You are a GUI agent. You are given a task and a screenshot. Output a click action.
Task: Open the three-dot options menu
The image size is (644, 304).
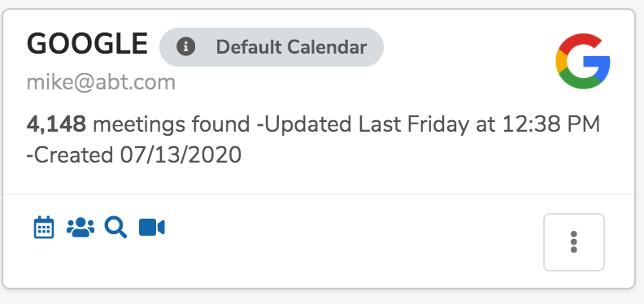coord(574,242)
